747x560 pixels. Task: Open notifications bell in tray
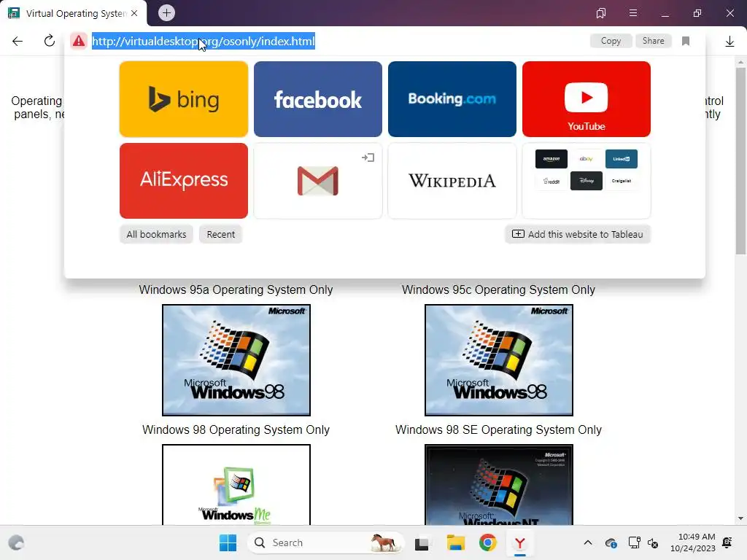(x=727, y=542)
